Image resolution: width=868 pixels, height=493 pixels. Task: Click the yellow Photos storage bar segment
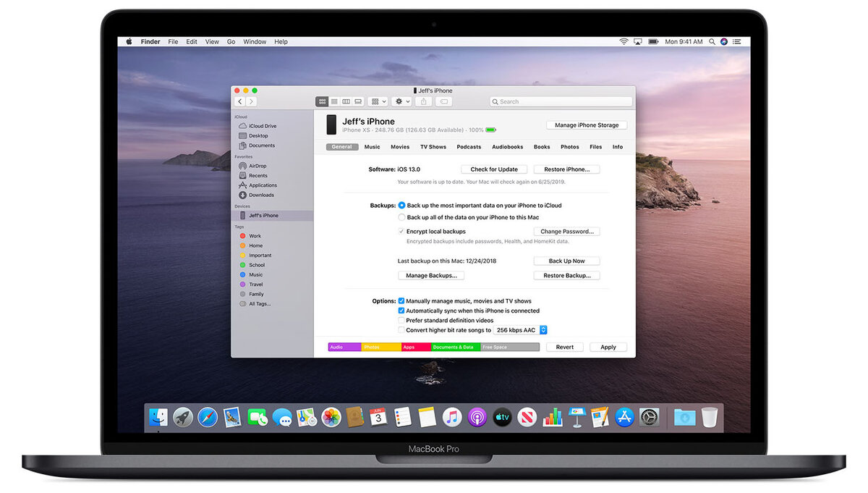(381, 347)
